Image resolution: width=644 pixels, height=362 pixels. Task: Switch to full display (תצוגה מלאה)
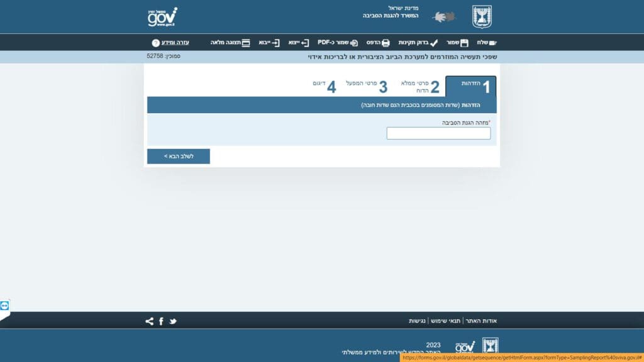(x=230, y=43)
